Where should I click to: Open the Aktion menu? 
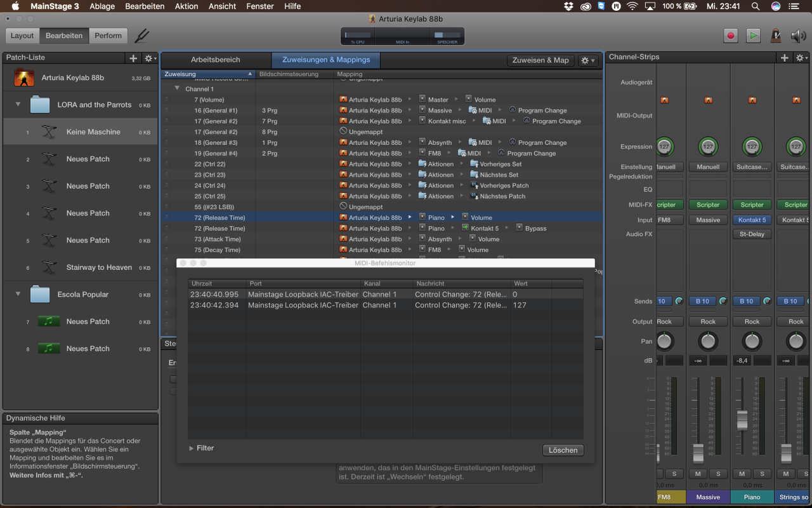click(x=187, y=6)
